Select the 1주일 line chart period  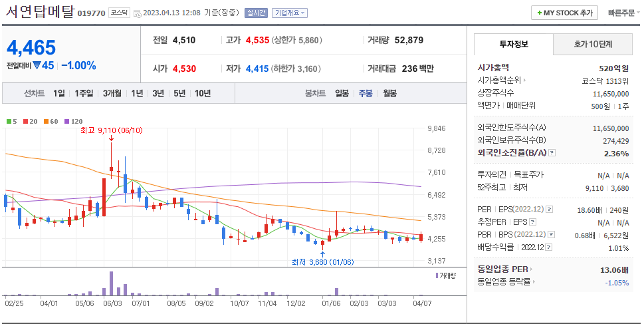click(x=84, y=94)
